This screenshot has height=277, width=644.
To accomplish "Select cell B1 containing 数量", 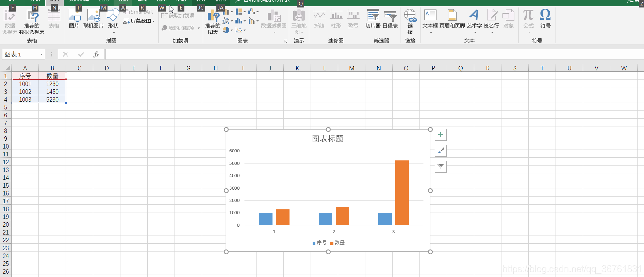I will [52, 76].
